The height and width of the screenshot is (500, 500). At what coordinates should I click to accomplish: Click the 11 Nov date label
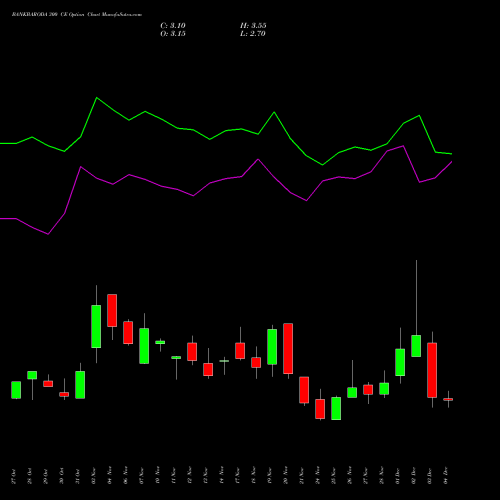point(174,475)
